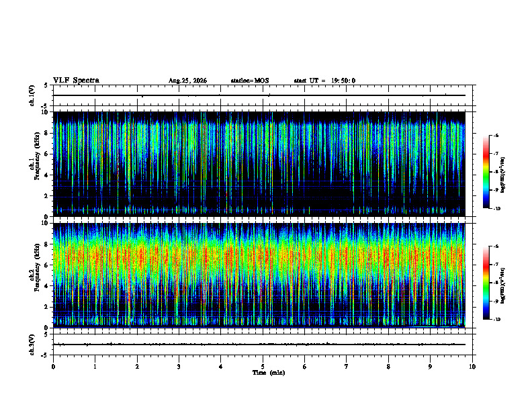532x411 pixels.
Task: Click the start UT 19:50:0 label
Action: [x=324, y=81]
